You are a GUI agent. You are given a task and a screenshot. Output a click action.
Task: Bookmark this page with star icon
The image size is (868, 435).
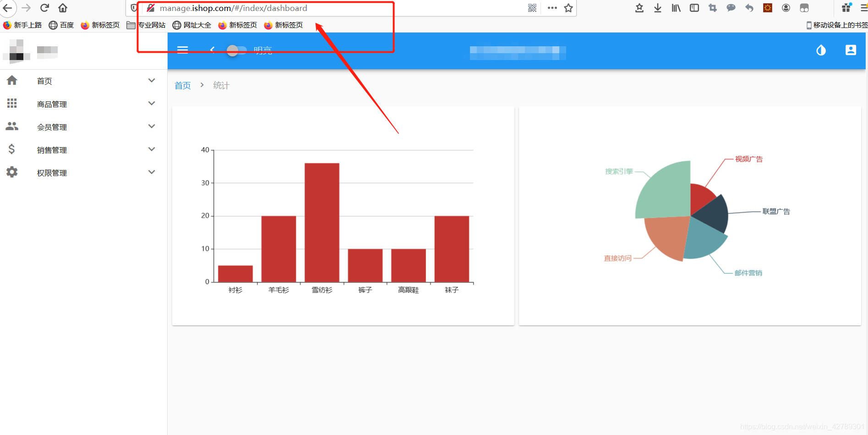[568, 8]
